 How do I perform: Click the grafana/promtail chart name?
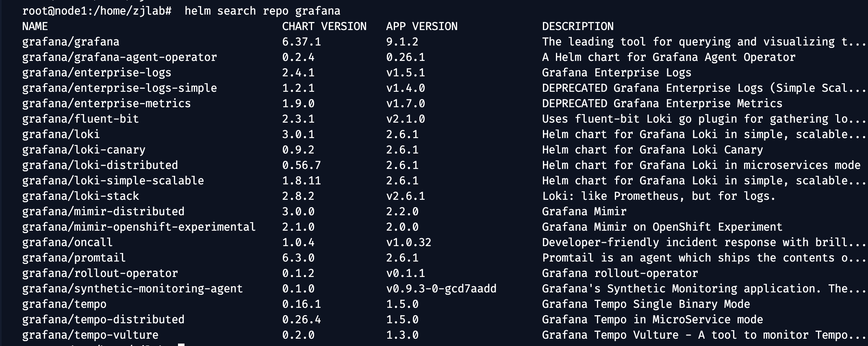click(x=74, y=258)
